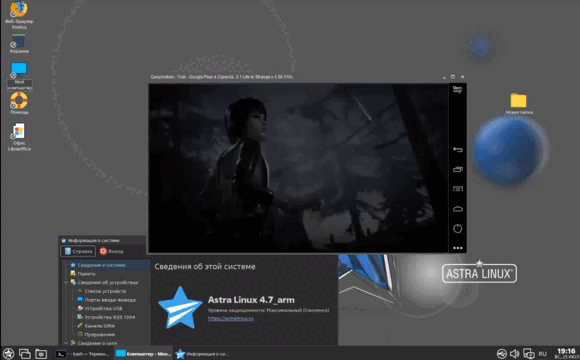Image resolution: width=580 pixels, height=360 pixels.
Task: Click the Power icon in Genymotion sidebar
Action: (458, 228)
